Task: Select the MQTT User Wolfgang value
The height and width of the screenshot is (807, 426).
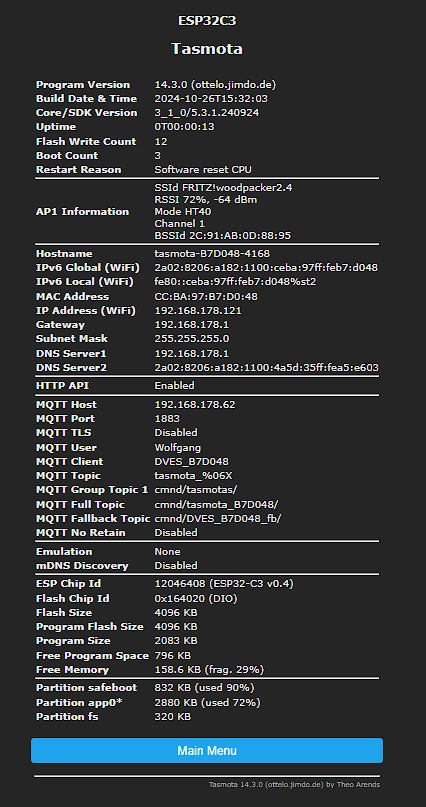Action: (x=178, y=448)
